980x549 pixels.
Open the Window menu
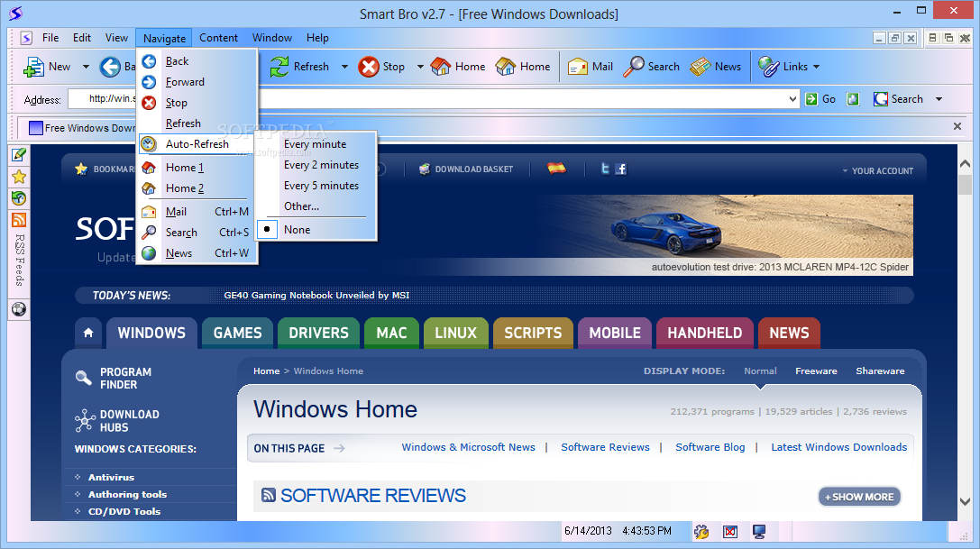tap(272, 38)
